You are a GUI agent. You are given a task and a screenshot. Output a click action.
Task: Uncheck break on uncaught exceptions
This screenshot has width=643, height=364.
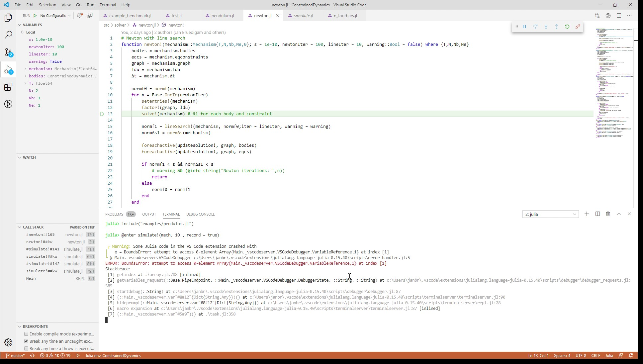pyautogui.click(x=26, y=341)
